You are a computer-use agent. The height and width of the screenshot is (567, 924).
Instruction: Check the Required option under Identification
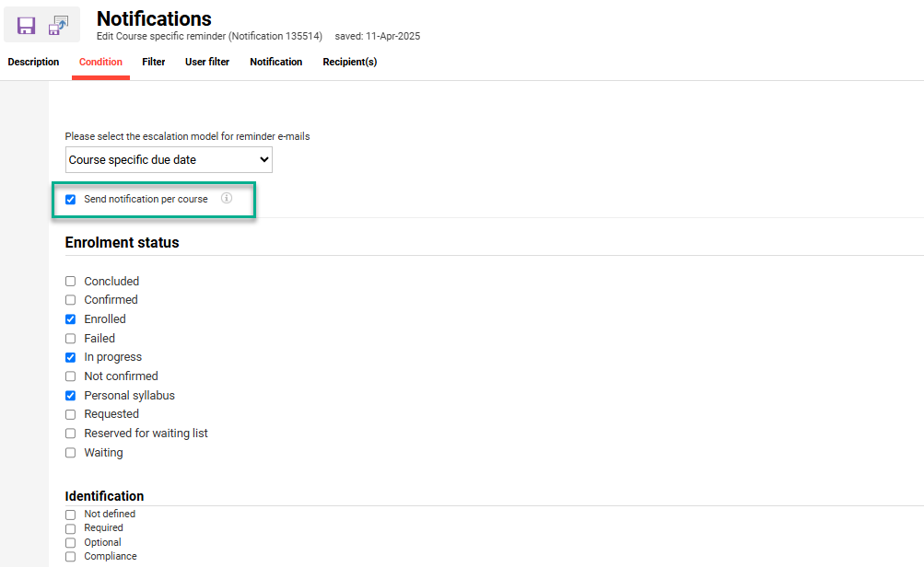[70, 527]
